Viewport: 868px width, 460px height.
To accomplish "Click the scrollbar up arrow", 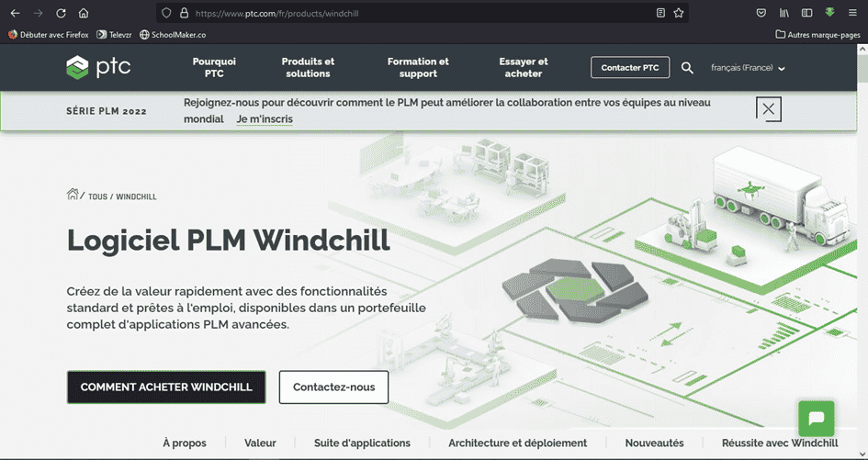I will click(862, 49).
